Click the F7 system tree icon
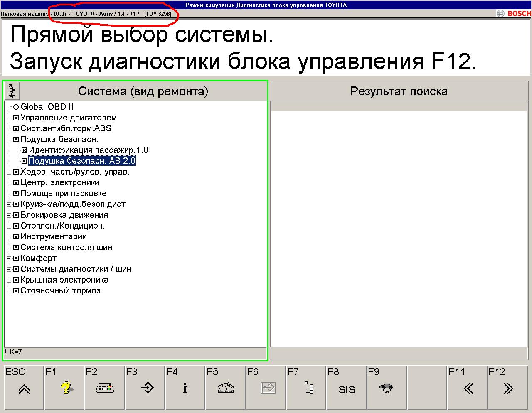Screen dimensions: 532x413 coord(308,388)
